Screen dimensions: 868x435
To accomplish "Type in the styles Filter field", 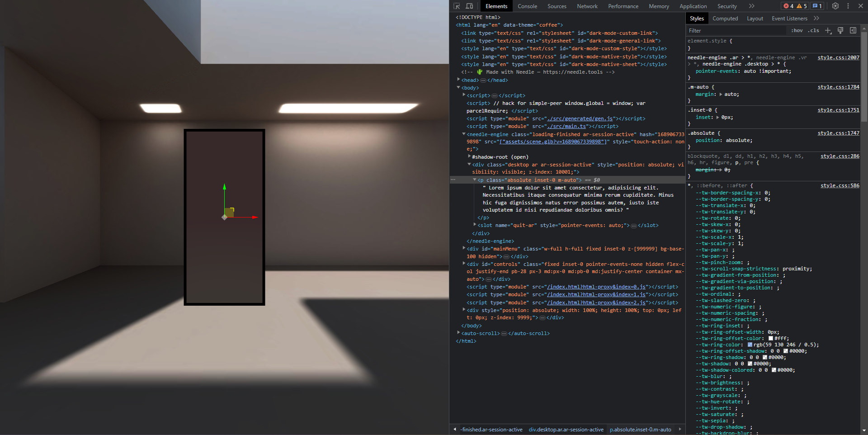I will (723, 30).
